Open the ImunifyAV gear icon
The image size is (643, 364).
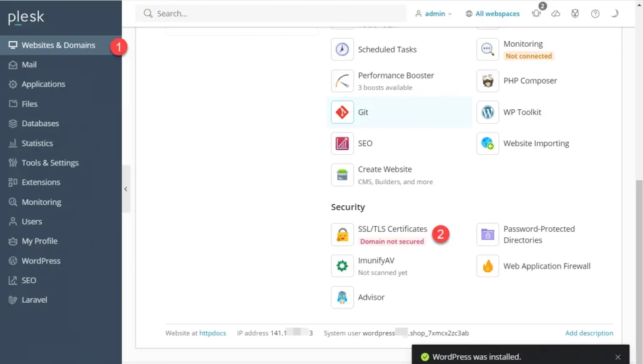click(342, 265)
